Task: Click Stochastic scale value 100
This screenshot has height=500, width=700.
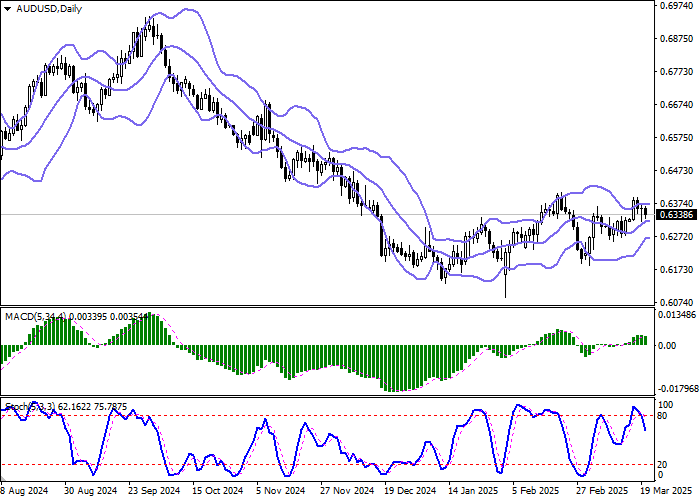Action: point(666,405)
